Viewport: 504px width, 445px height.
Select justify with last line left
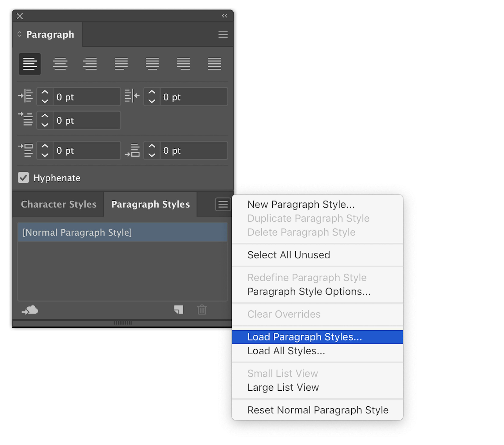pos(121,64)
